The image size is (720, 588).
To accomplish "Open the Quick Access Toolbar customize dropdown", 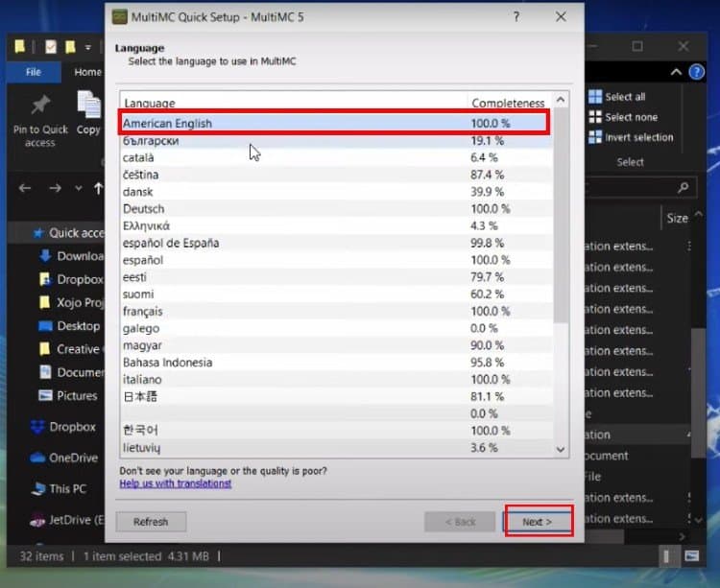I will click(87, 47).
